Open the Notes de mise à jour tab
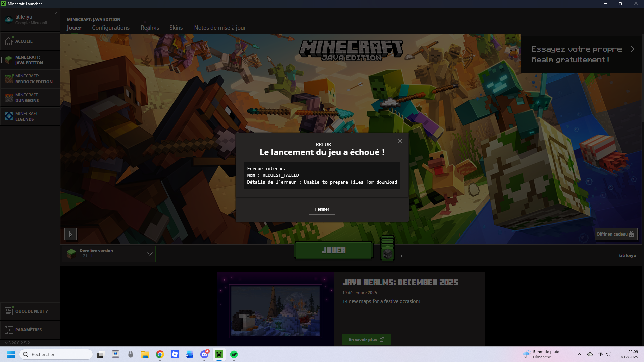Image resolution: width=644 pixels, height=362 pixels. click(x=220, y=28)
